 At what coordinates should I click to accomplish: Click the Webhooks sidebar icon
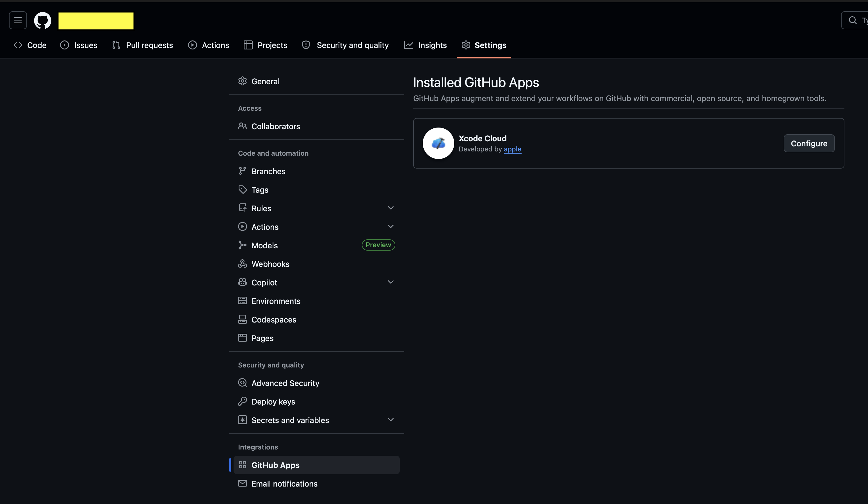coord(243,264)
